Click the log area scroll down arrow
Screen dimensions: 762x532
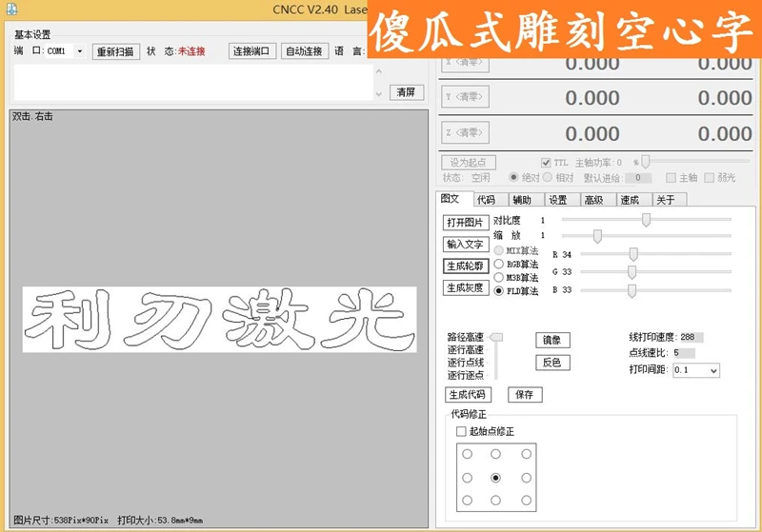(379, 94)
